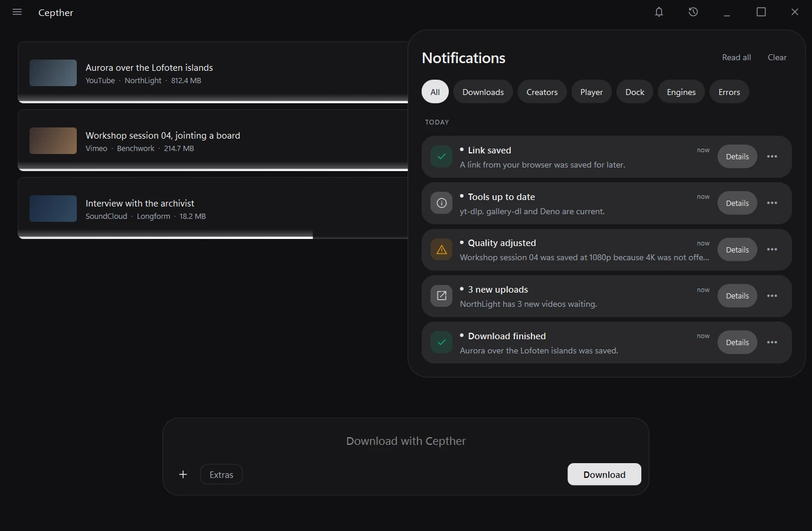Select the All notifications filter
This screenshot has width=812, height=531.
point(435,92)
